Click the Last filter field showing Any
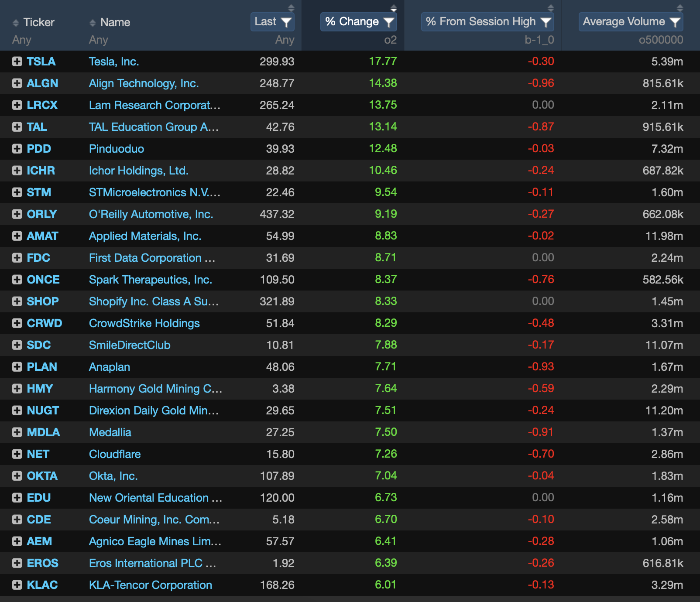 285,40
